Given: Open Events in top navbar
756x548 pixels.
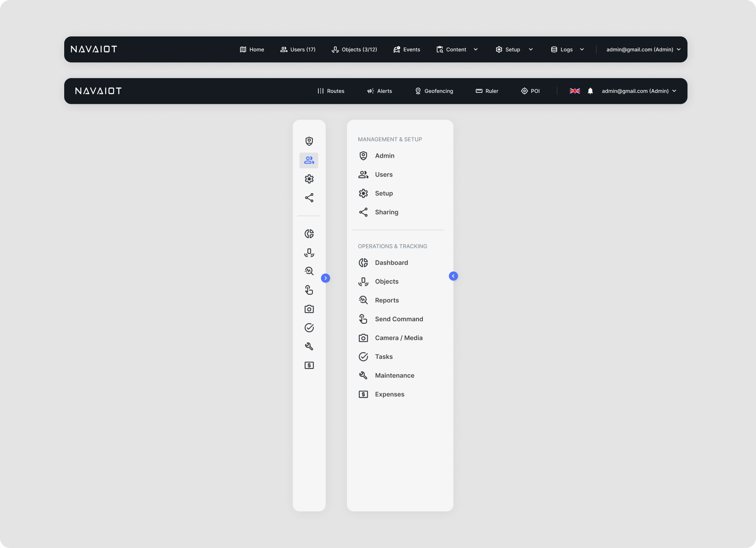Looking at the screenshot, I should click(x=406, y=49).
